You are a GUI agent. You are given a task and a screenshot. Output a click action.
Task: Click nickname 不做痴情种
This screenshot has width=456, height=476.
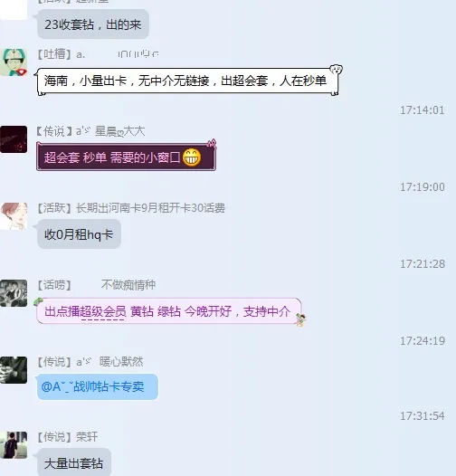[128, 285]
